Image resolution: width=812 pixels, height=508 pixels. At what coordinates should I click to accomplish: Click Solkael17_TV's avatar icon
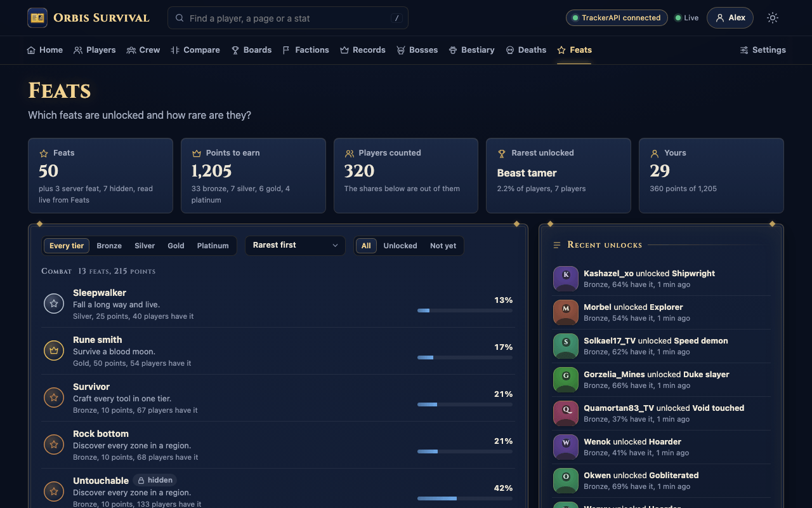[x=566, y=346]
